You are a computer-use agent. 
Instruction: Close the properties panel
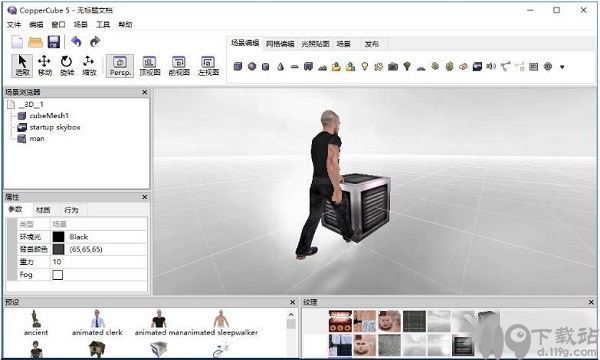(145, 197)
